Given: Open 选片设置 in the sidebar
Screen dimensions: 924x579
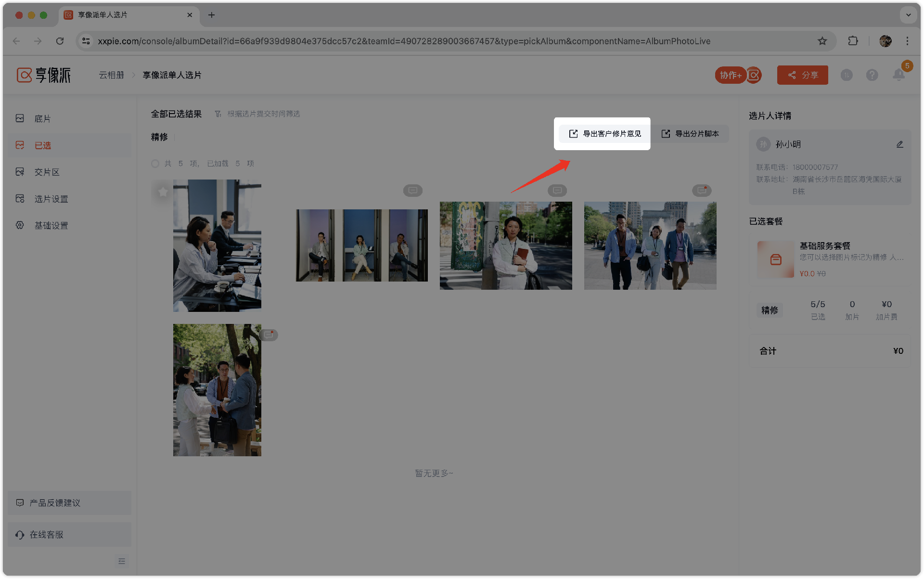Looking at the screenshot, I should pyautogui.click(x=51, y=199).
